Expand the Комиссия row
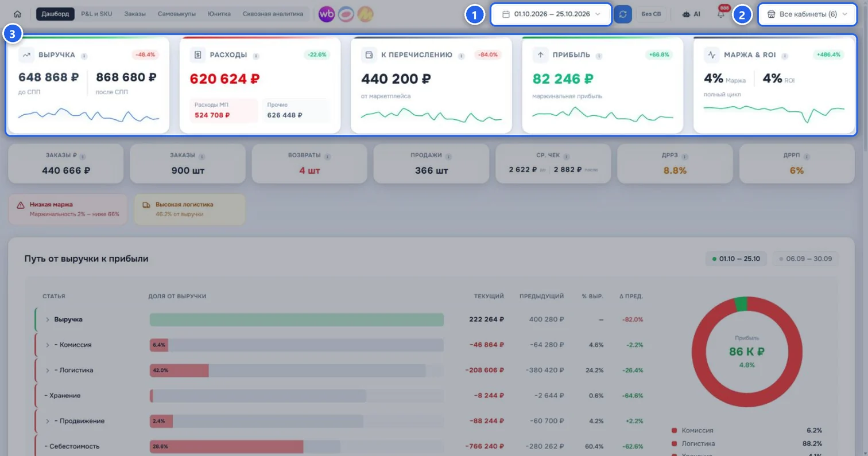Image resolution: width=868 pixels, height=456 pixels. pyautogui.click(x=48, y=345)
